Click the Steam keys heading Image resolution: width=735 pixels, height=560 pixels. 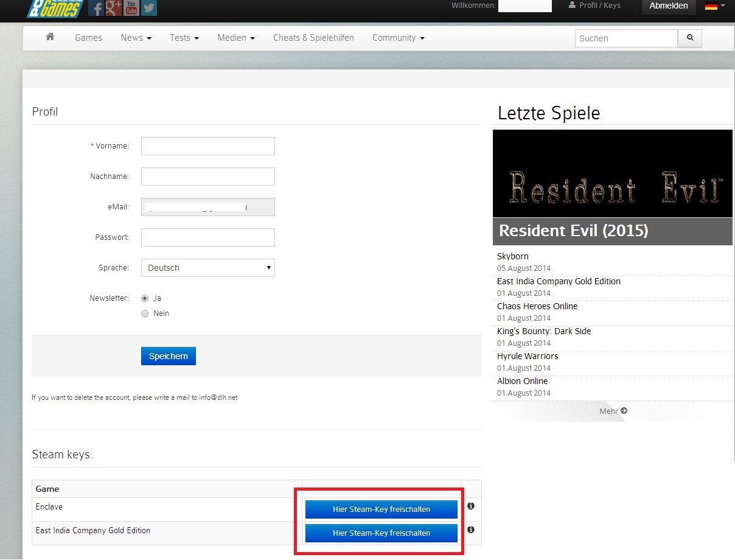click(62, 455)
